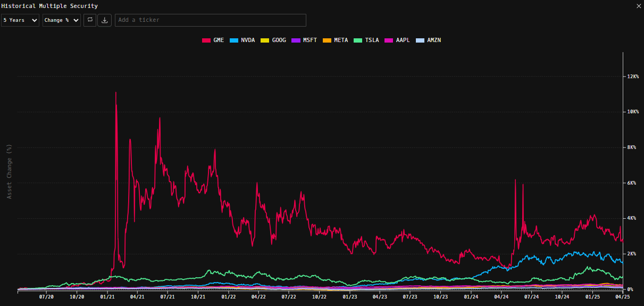
Task: Toggle MSFT series in legend
Action: pyautogui.click(x=304, y=40)
